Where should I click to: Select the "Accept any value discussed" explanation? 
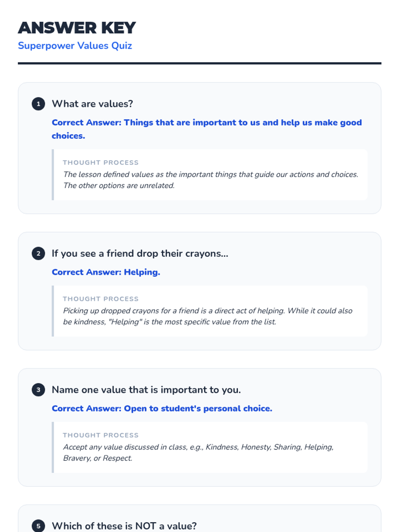198,453
